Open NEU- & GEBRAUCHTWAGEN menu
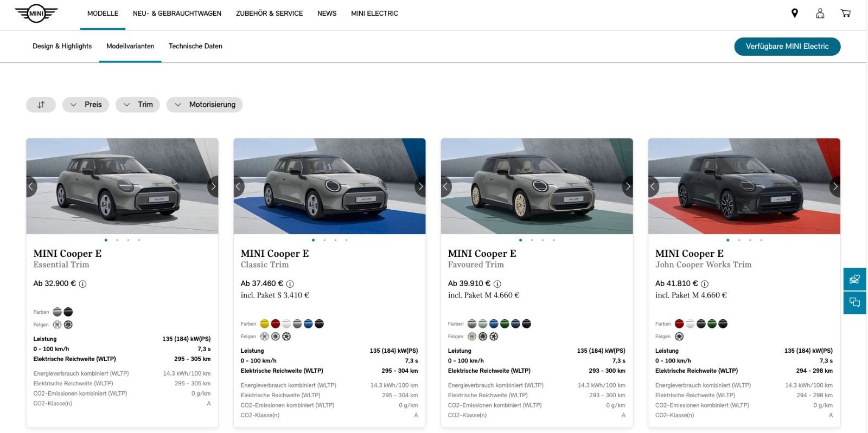The width and height of the screenshot is (868, 433). pos(177,14)
